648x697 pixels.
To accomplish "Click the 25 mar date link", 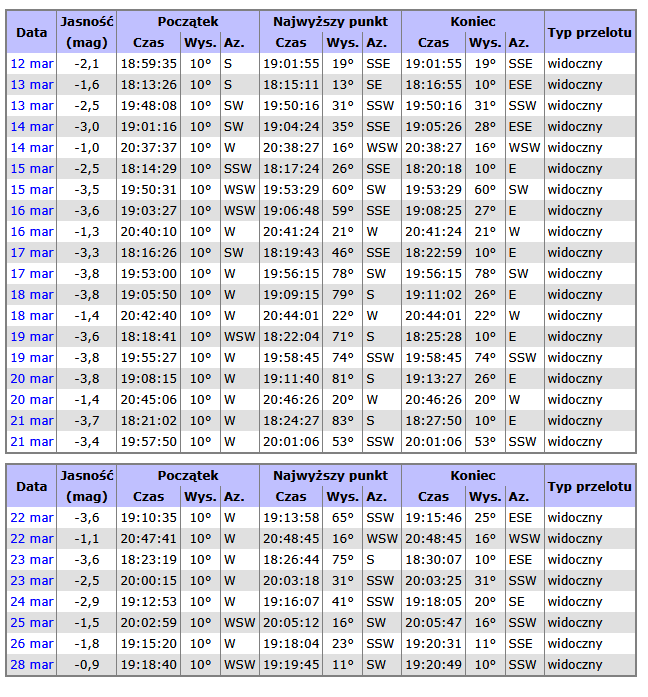I will [32, 622].
